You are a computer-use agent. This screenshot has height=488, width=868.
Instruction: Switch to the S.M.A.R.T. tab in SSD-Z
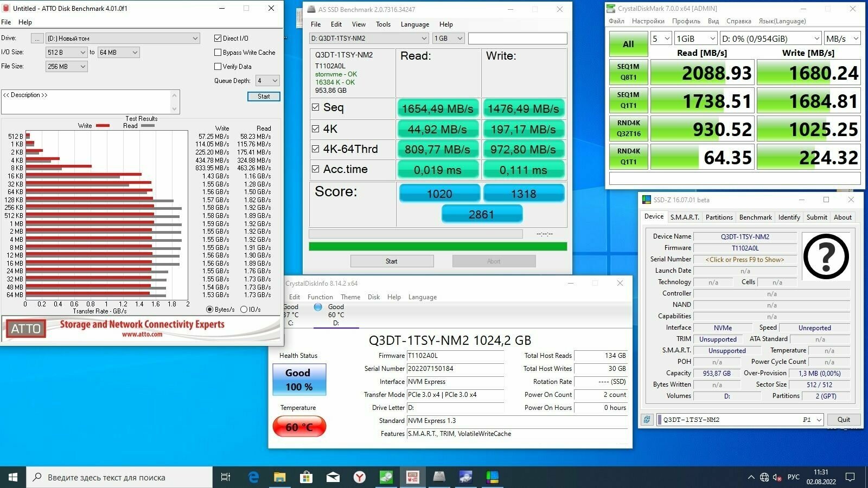685,217
